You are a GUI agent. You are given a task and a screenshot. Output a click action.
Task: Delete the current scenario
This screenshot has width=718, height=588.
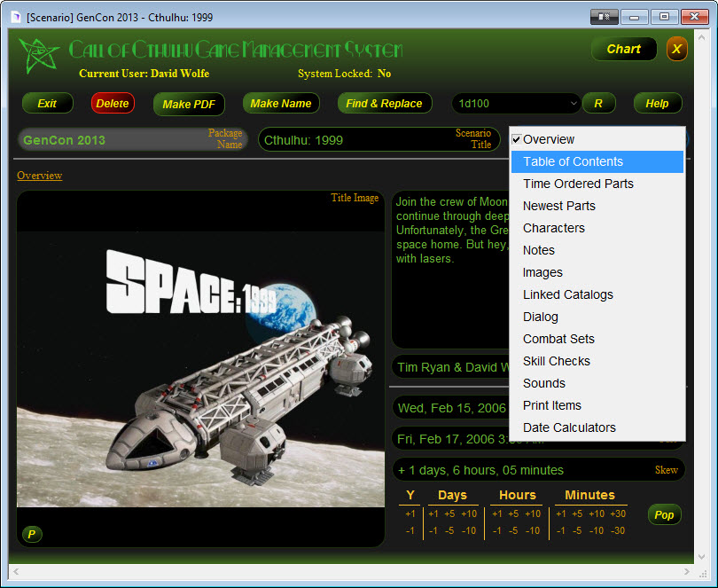(x=113, y=103)
